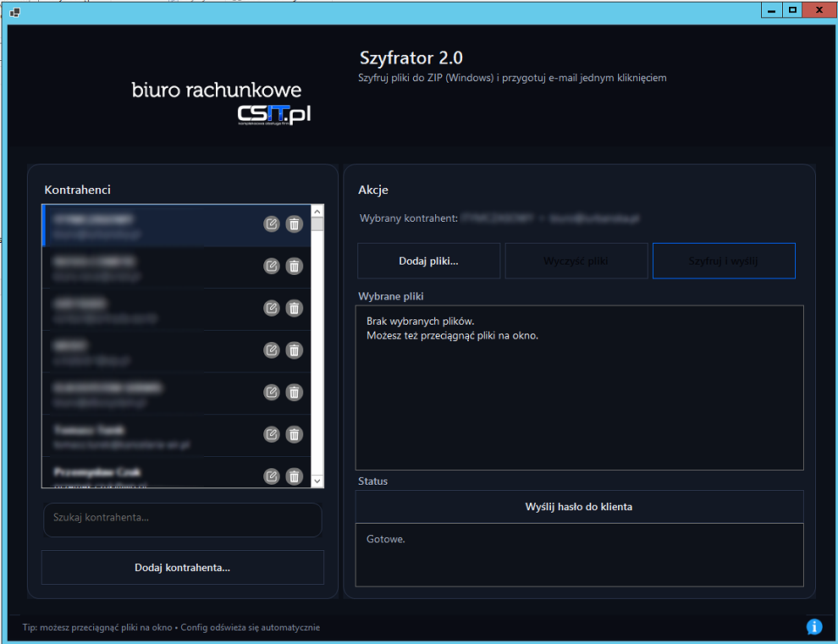
Task: Click the trash icon on the bottom cut-off contractor row
Action: pos(294,476)
